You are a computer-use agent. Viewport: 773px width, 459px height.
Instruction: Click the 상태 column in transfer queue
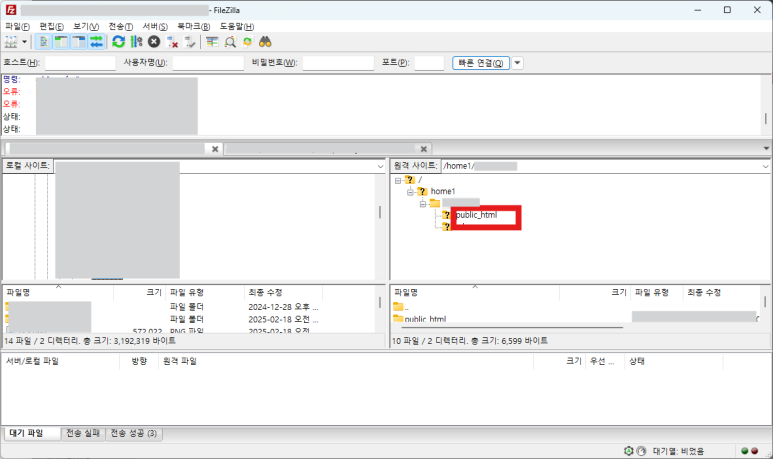673,361
